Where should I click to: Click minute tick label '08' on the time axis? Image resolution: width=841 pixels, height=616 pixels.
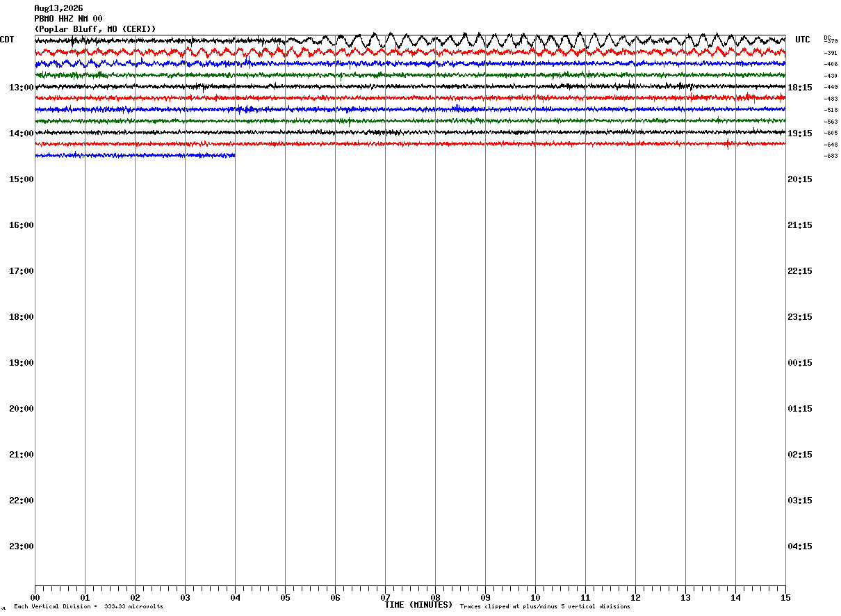pyautogui.click(x=435, y=598)
